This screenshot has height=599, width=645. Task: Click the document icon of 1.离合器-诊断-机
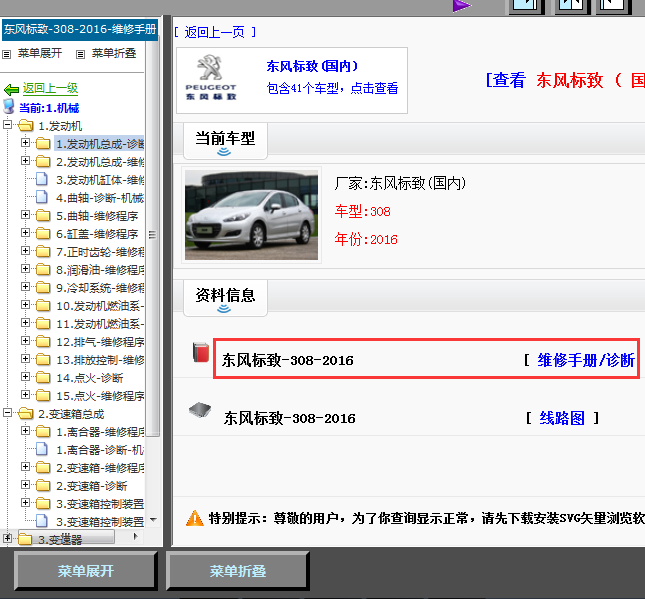[42, 449]
